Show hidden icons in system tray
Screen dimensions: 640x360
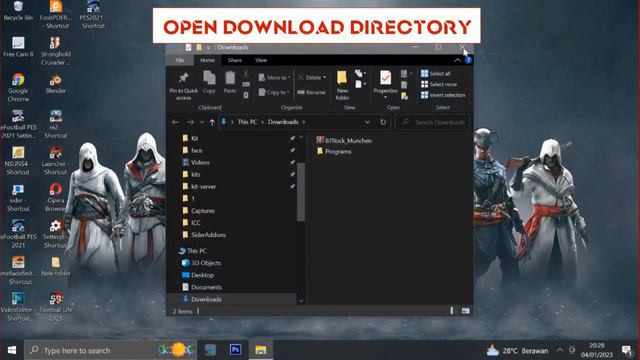[x=560, y=350]
